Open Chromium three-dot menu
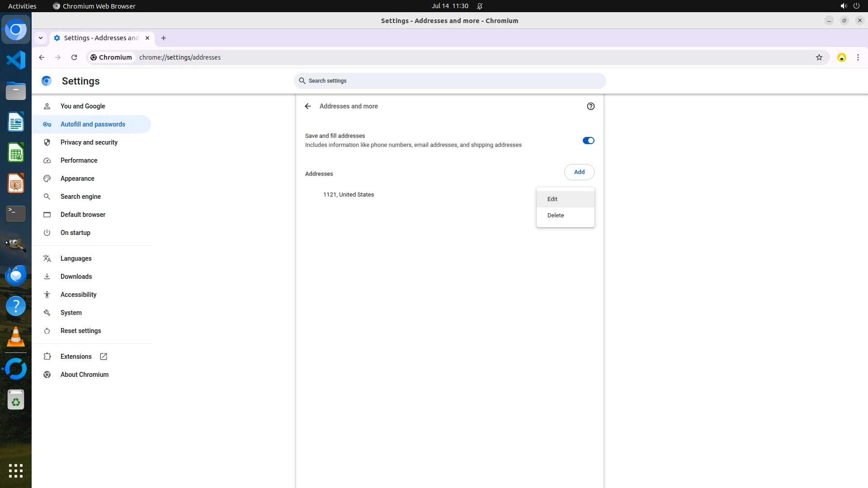Image resolution: width=868 pixels, height=488 pixels. (x=858, y=57)
